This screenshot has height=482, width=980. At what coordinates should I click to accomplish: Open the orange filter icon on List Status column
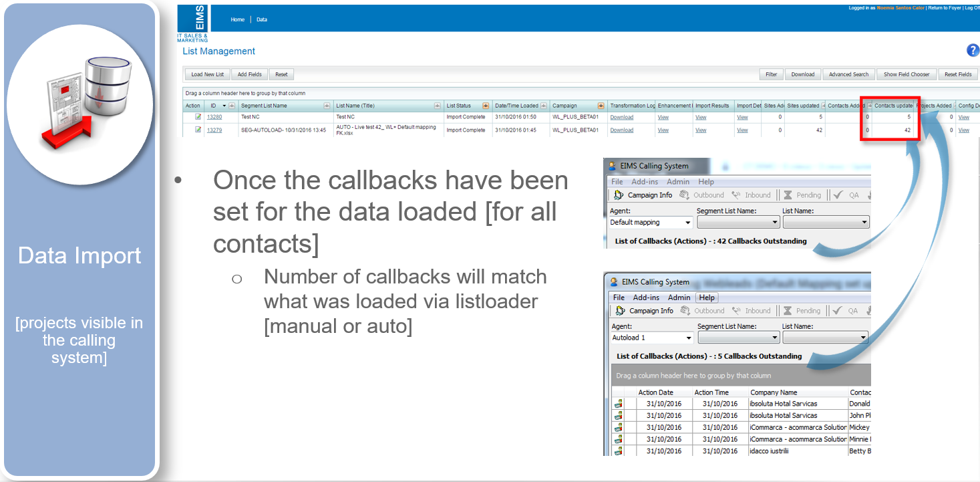(486, 106)
